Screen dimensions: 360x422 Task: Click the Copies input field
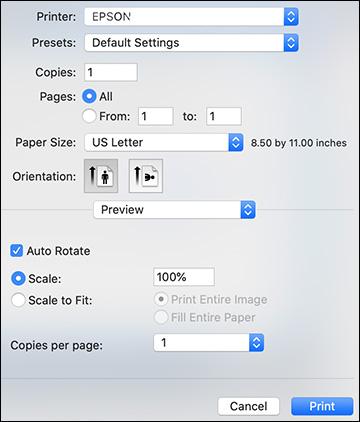(x=111, y=72)
